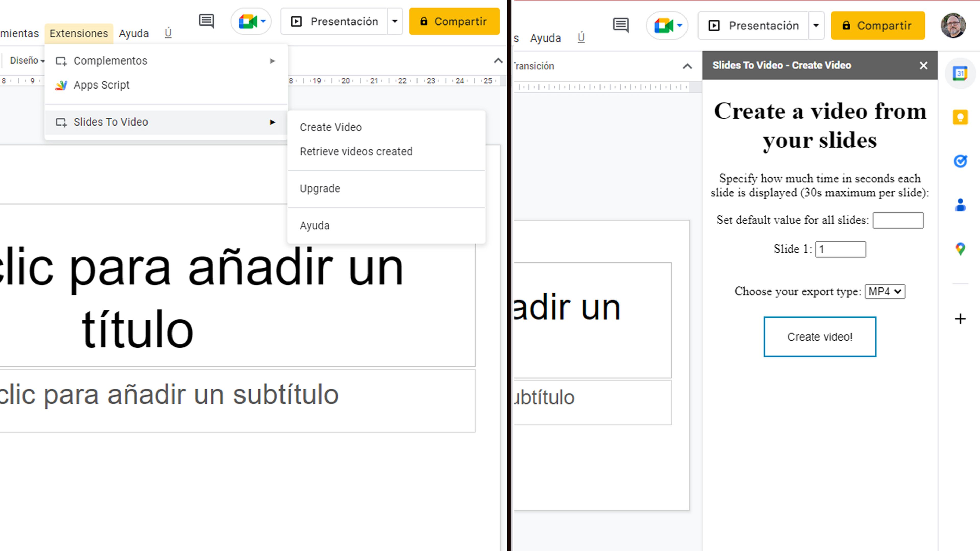
Task: Collapse toolbar chevron in right window
Action: tap(687, 66)
